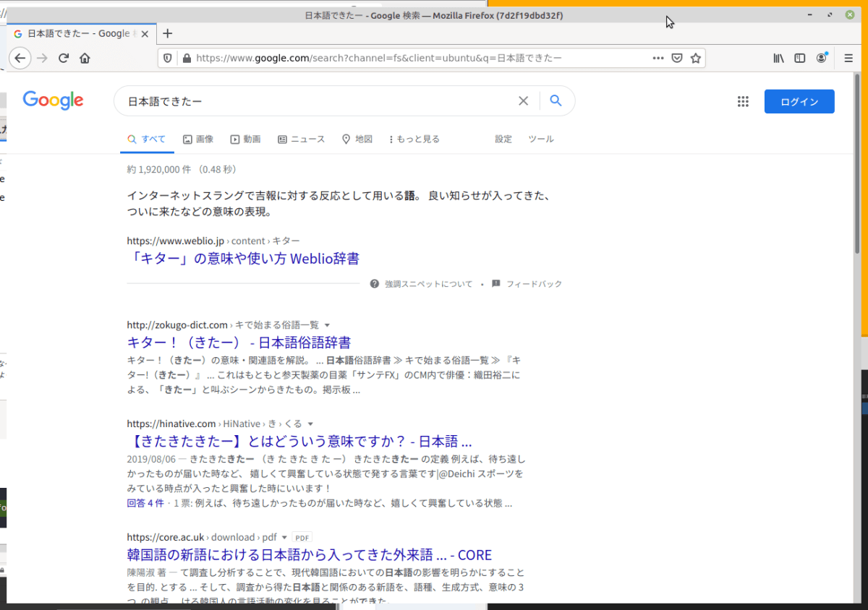This screenshot has height=610, width=868.
Task: Click the PDF badge on CORE result
Action: (302, 538)
